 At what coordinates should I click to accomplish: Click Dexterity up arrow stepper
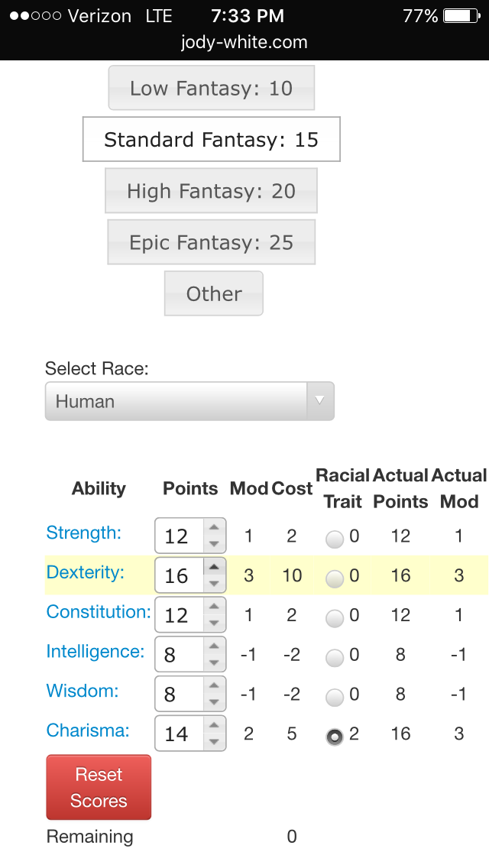214,567
